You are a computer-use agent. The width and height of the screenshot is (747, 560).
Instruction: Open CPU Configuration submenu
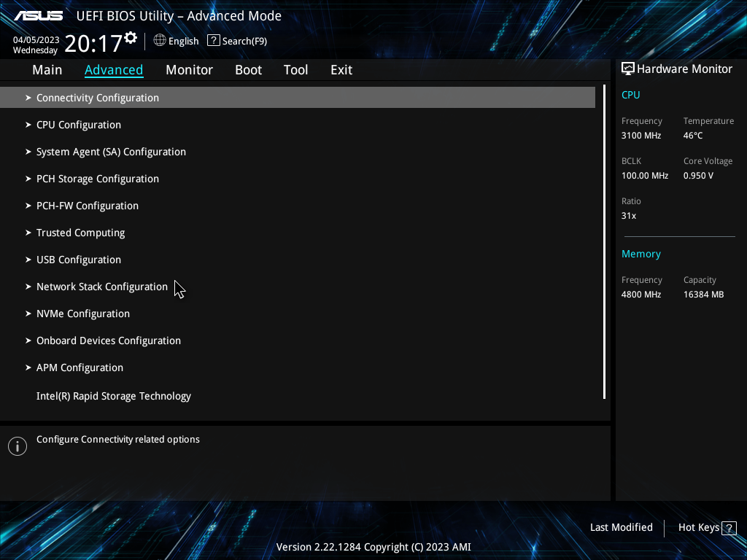tap(78, 125)
